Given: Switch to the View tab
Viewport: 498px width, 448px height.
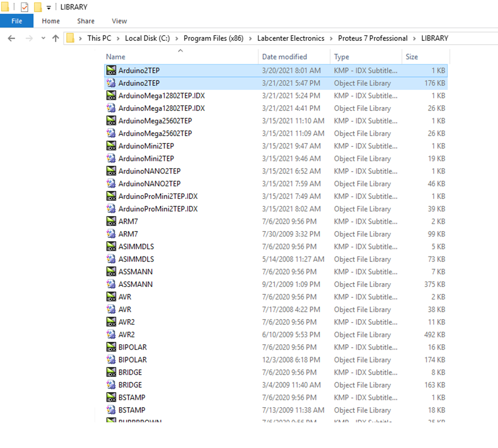Looking at the screenshot, I should [x=119, y=21].
